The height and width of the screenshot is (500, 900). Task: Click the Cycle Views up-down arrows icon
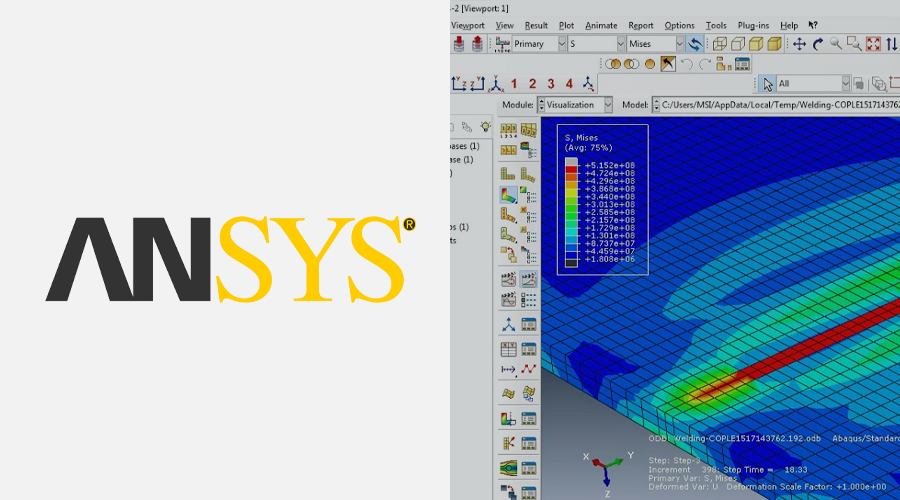point(891,44)
